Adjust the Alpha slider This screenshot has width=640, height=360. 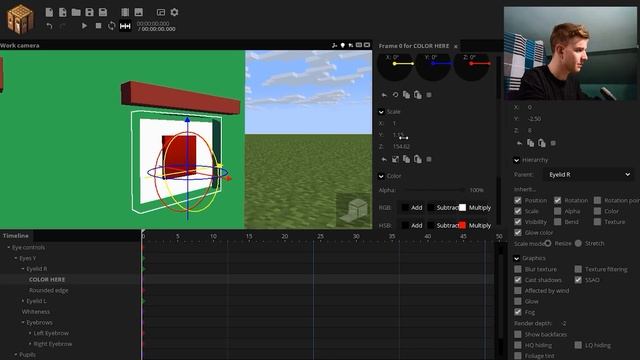click(x=435, y=190)
